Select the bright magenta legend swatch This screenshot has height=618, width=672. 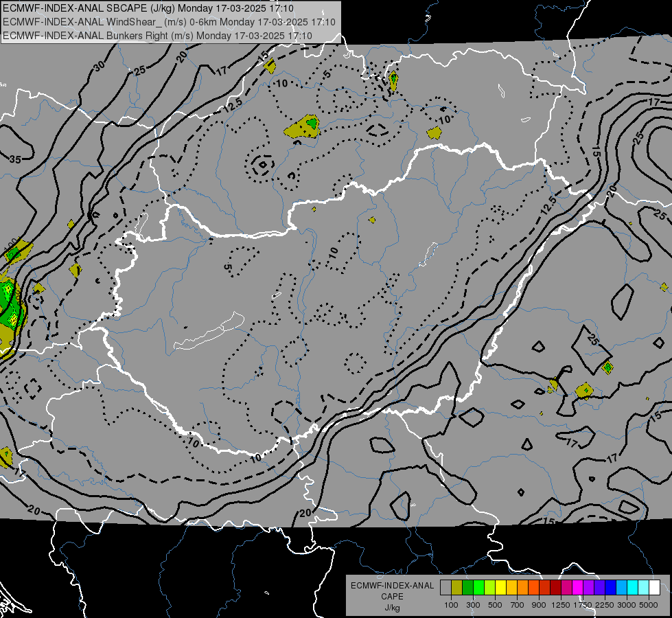(578, 588)
